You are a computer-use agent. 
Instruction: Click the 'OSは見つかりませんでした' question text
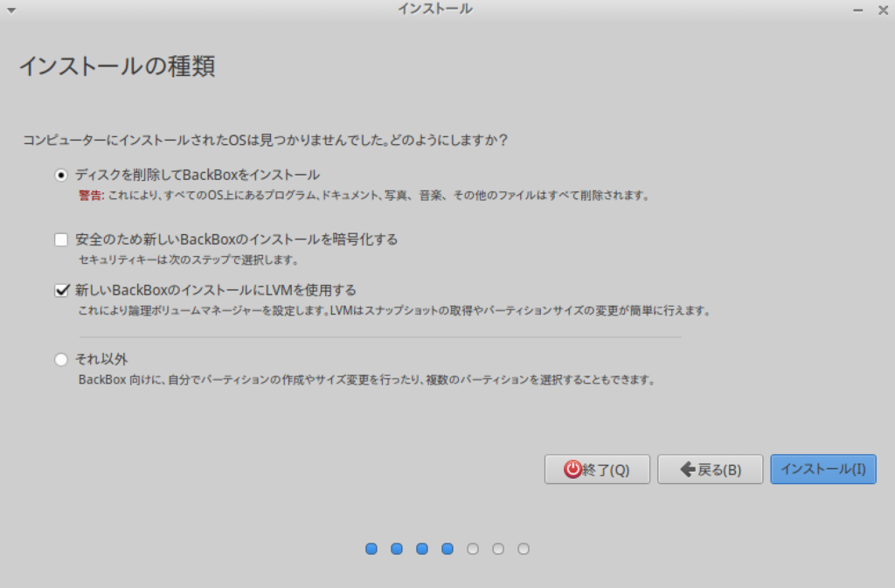coord(266,141)
